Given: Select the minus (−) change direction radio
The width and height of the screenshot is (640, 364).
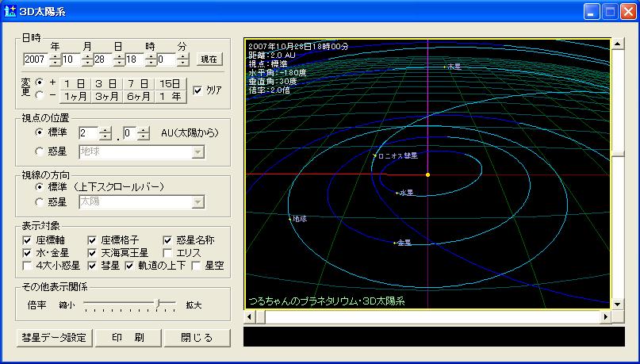Looking at the screenshot, I should pos(40,95).
